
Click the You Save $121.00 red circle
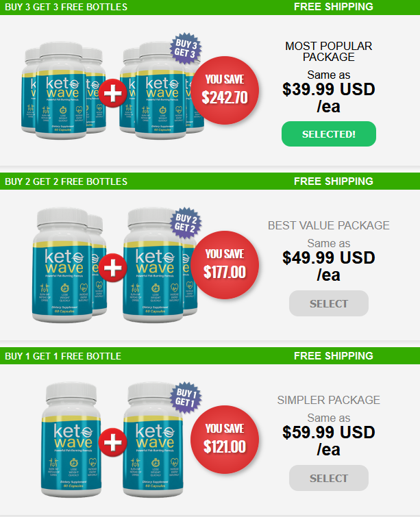click(x=225, y=440)
